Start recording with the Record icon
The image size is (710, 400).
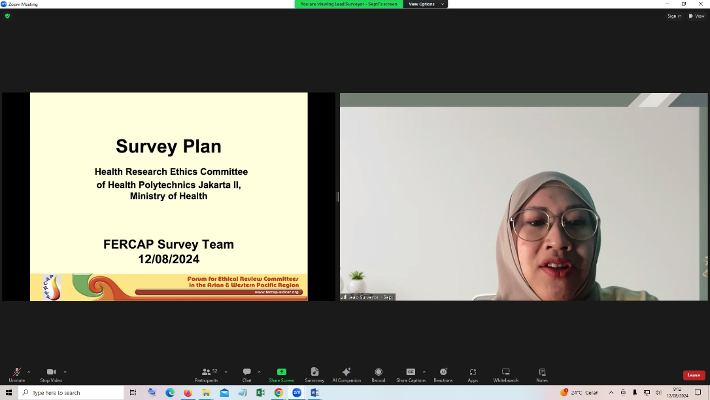click(378, 372)
